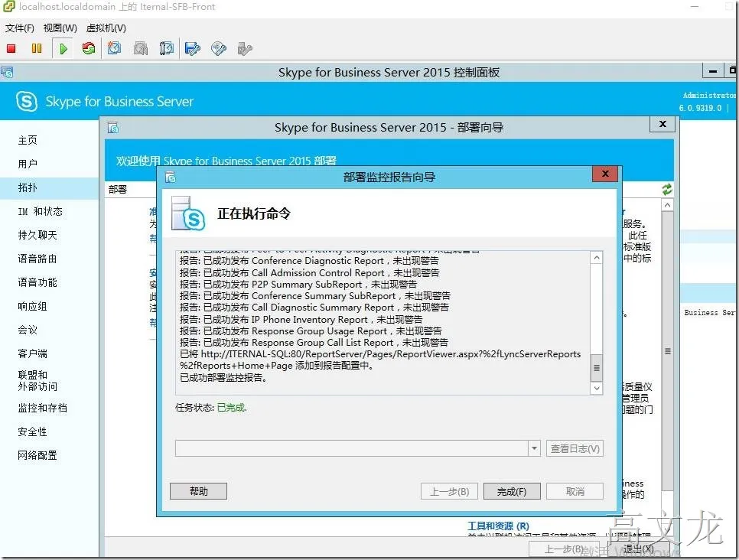Click the red Stop VM toolbar icon

tap(11, 48)
